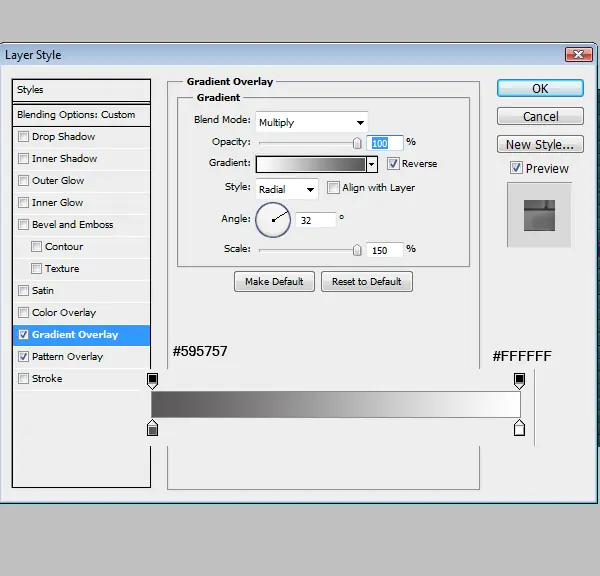Select the Styles list header
Viewport: 600px width, 576px height.
click(81, 90)
